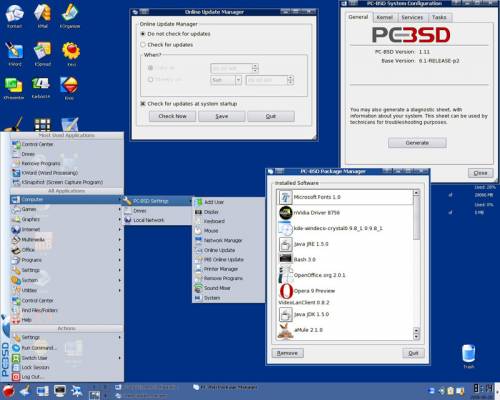Open the Trash icon on the desktop
The height and width of the screenshot is (400, 500).
(x=468, y=356)
